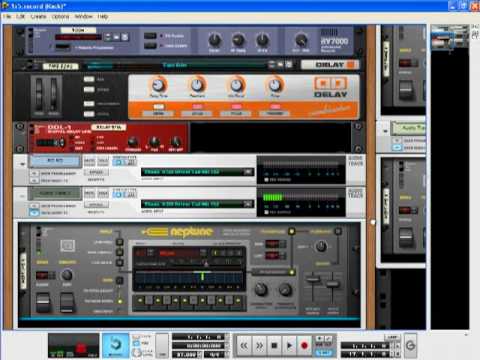
Task: Open the File menu
Action: [7, 16]
